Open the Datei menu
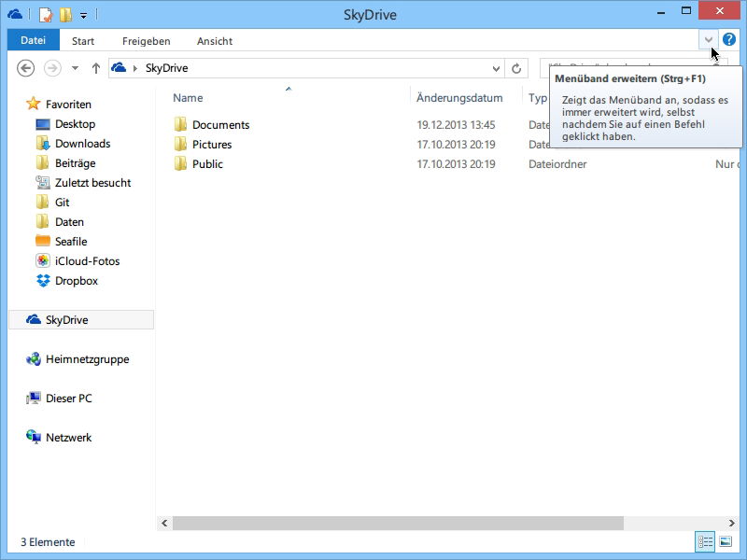The height and width of the screenshot is (560, 747). point(34,40)
